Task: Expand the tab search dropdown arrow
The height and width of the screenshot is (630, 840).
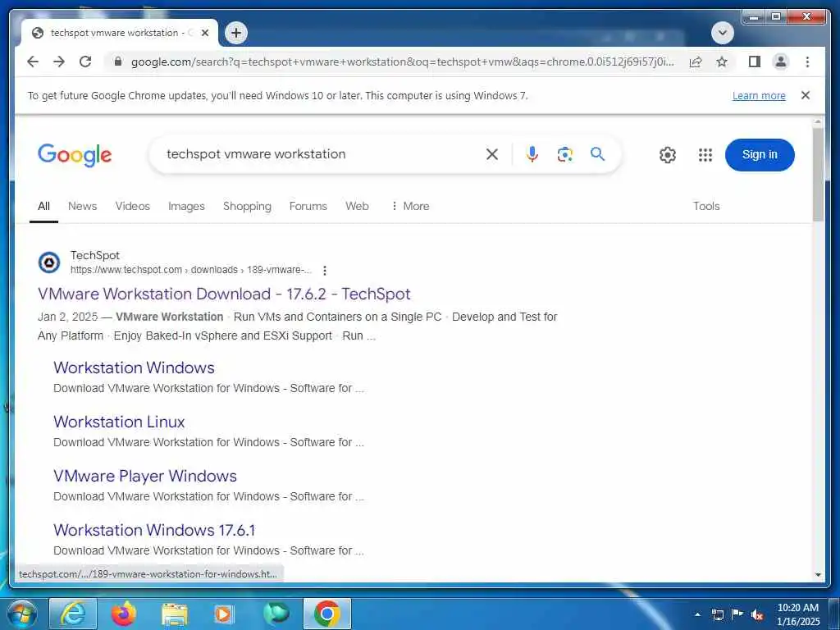Action: tap(722, 33)
